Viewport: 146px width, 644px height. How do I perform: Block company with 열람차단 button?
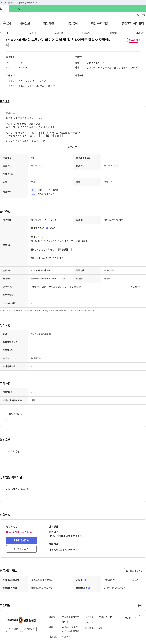(x=30, y=629)
